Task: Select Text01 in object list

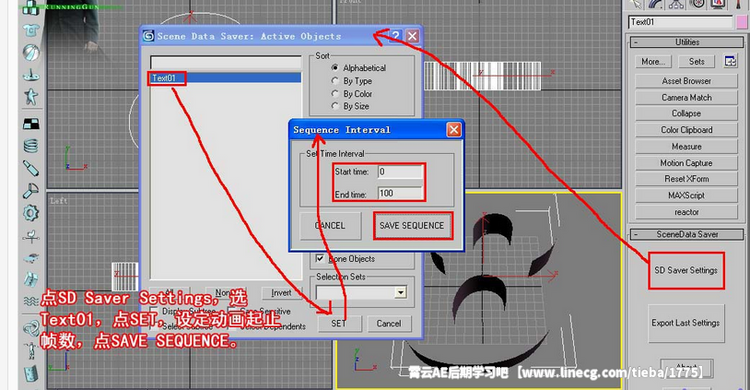Action: (225, 78)
